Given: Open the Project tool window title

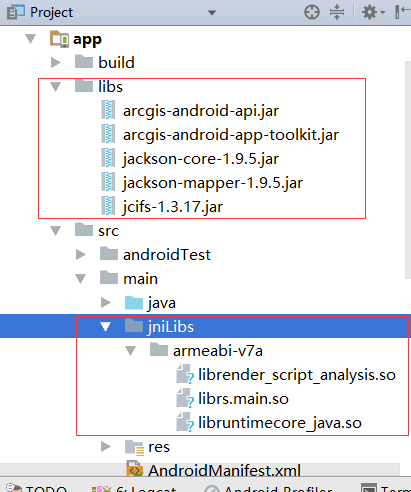Looking at the screenshot, I should click(51, 13).
